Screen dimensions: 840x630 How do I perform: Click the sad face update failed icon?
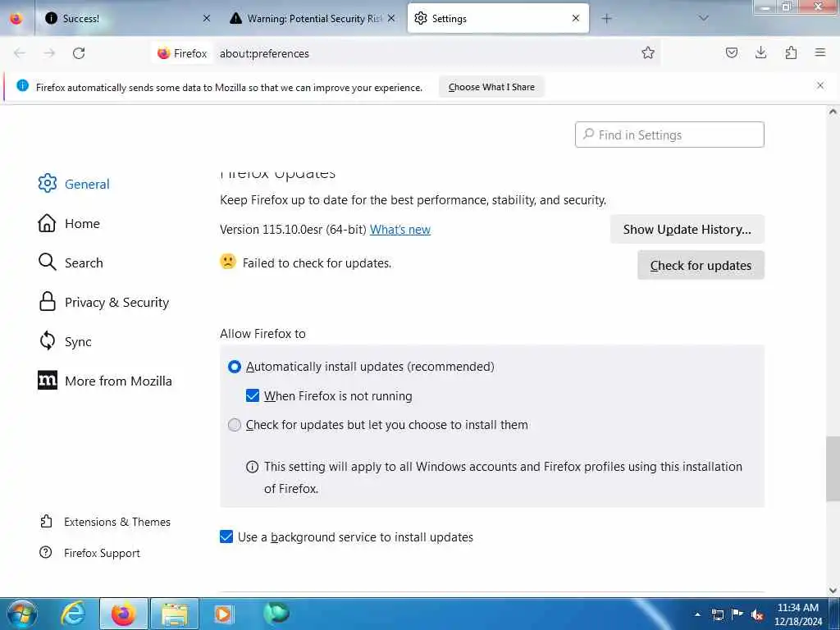coord(228,262)
